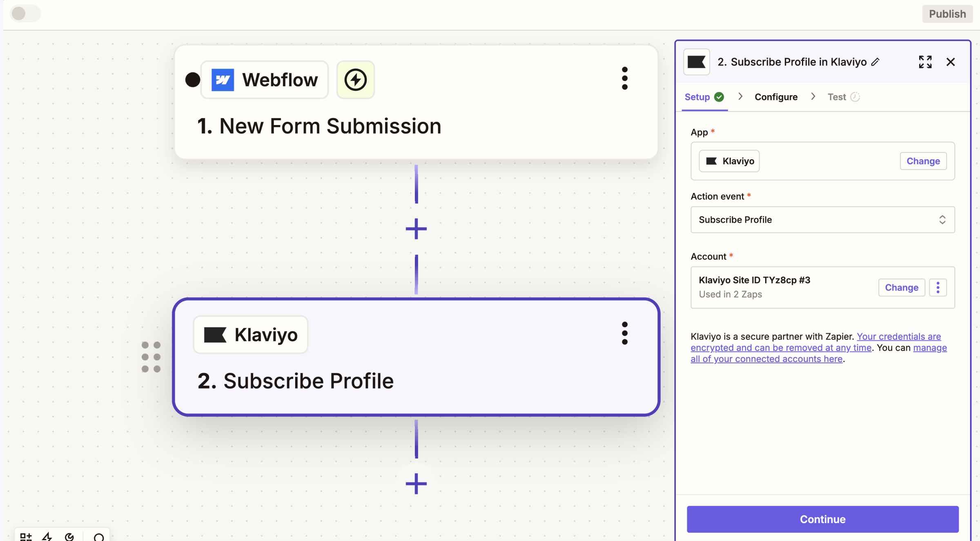
Task: Open the Webflow app chip in step 1
Action: (265, 80)
